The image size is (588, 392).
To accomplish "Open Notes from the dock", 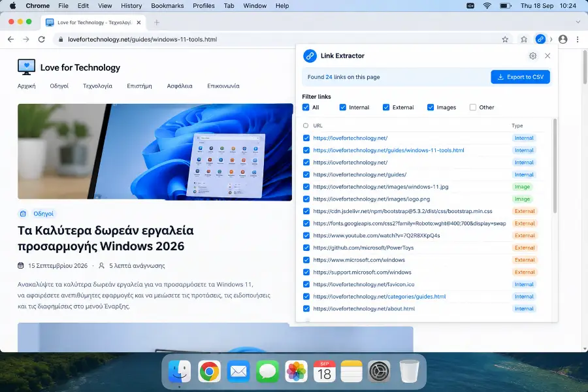I will coord(351,371).
